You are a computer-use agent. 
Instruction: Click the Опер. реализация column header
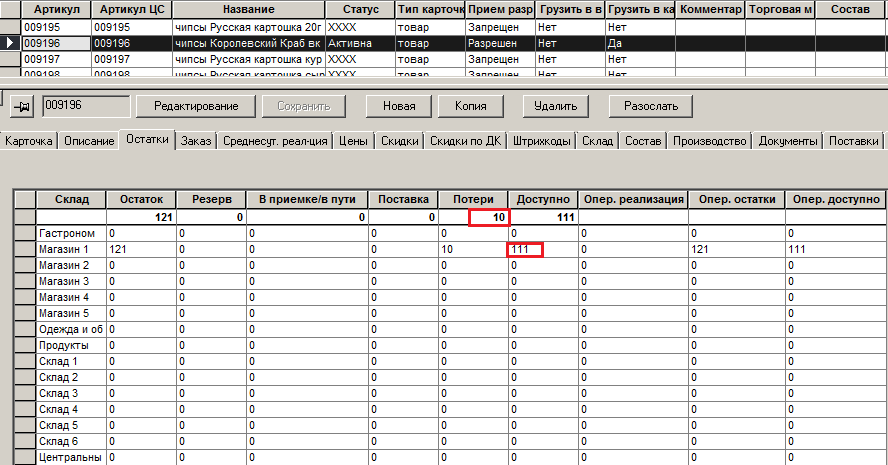click(634, 199)
